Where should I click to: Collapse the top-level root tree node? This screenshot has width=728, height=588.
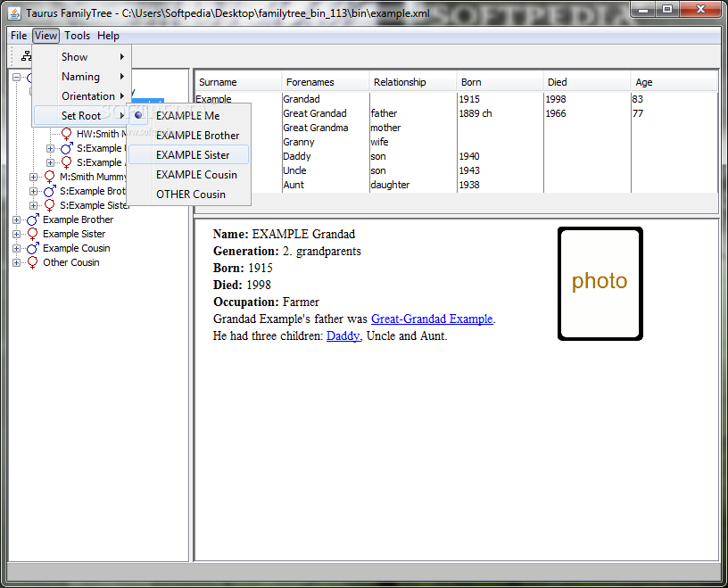[16, 77]
